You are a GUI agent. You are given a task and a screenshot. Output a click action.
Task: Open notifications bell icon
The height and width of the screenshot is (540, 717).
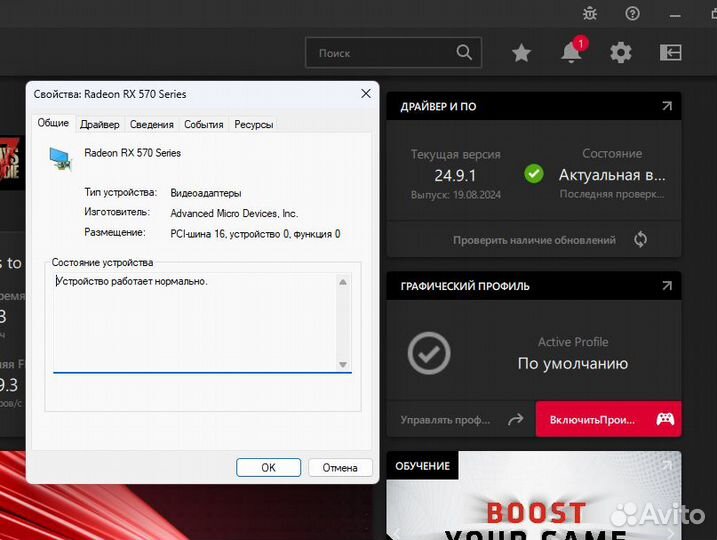[x=572, y=51]
